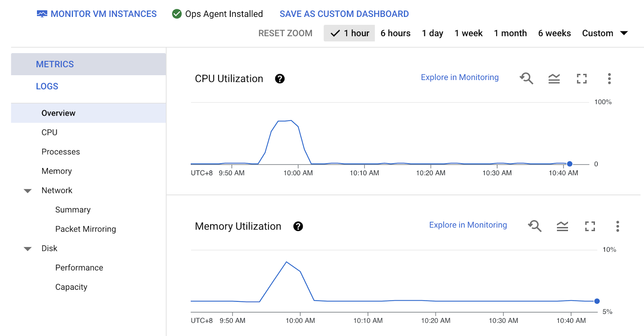Screen dimensions: 644x336
Task: Select the 1 hour time range
Action: tap(349, 33)
